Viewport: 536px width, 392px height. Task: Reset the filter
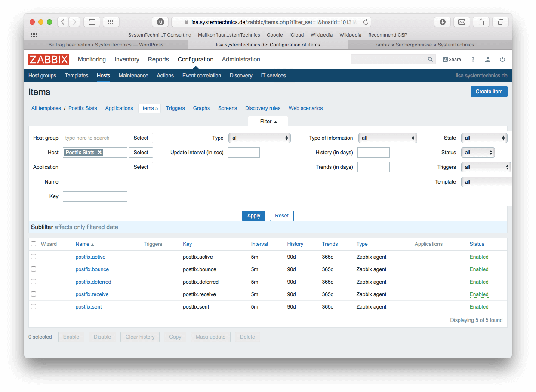[282, 216]
